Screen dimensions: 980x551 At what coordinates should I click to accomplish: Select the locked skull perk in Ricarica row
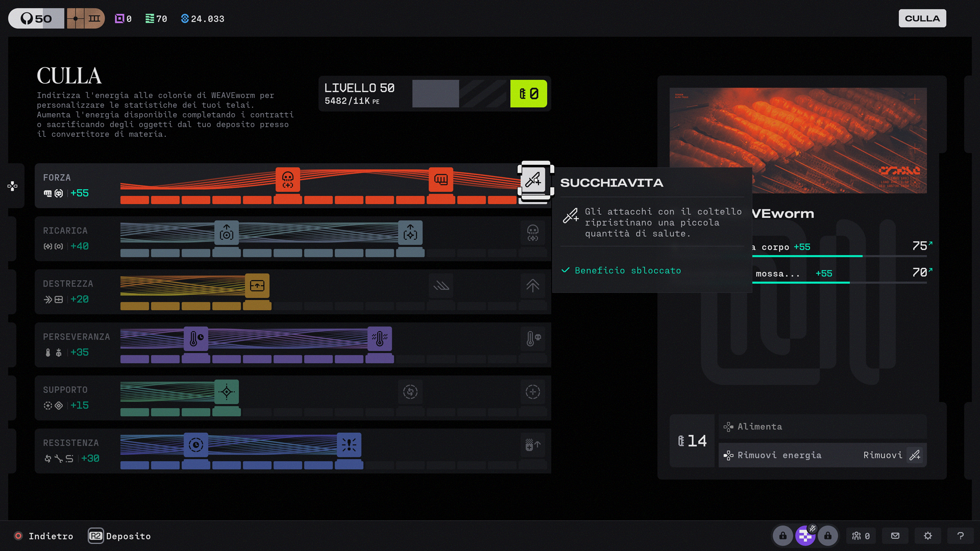click(533, 233)
